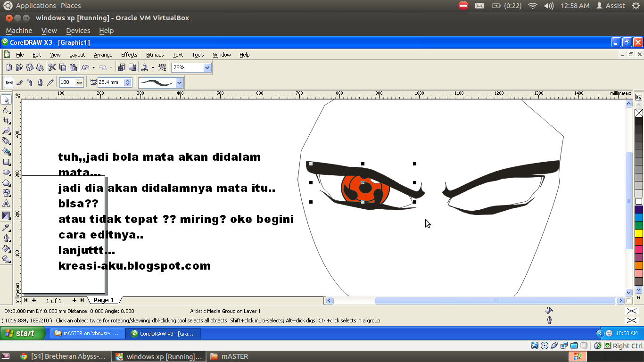Click the Open file icon
The image size is (644, 362).
[x=19, y=67]
